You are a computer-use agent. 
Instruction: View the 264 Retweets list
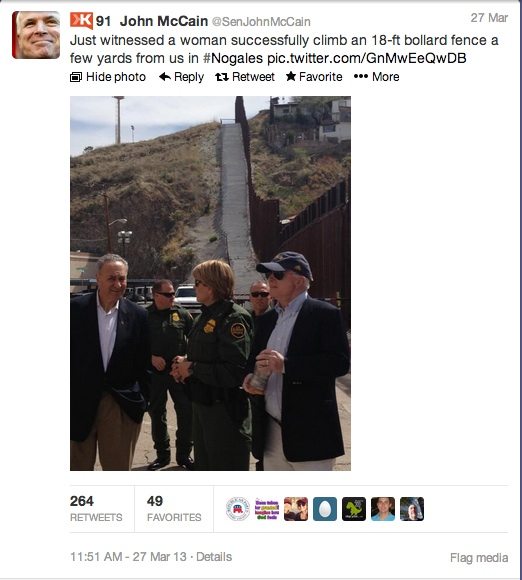[x=96, y=509]
